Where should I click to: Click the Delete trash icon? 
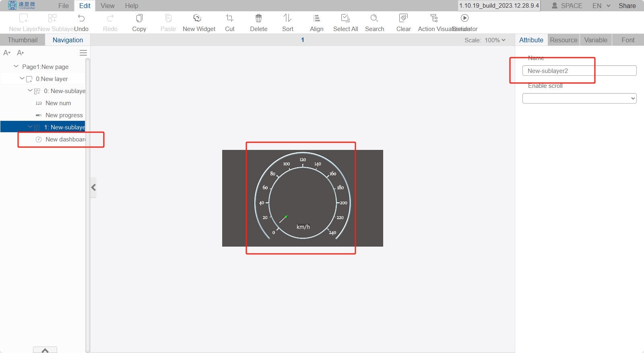click(259, 18)
